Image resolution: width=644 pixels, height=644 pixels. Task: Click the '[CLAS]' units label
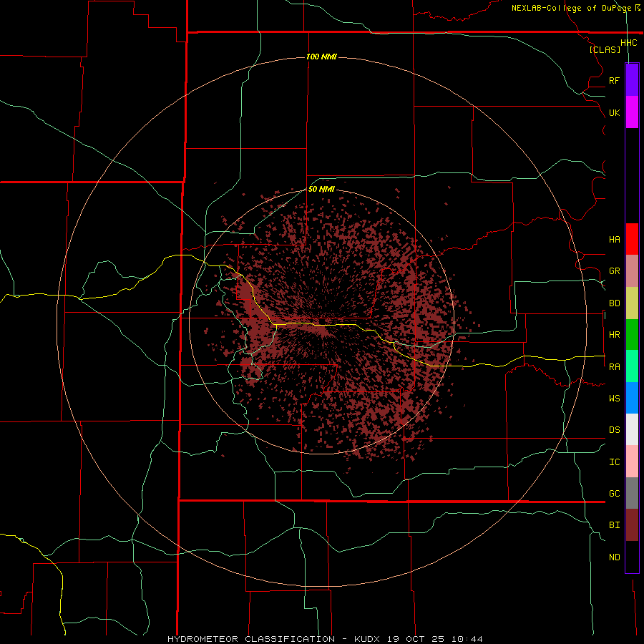pyautogui.click(x=605, y=50)
